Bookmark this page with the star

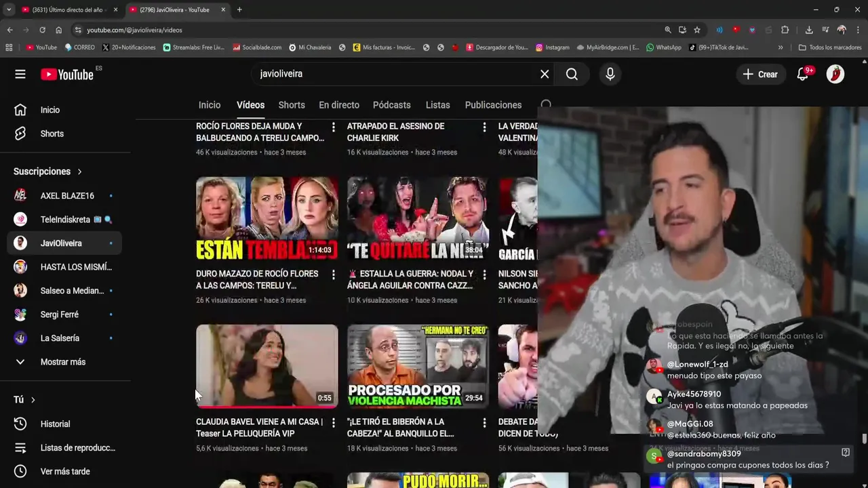[696, 30]
